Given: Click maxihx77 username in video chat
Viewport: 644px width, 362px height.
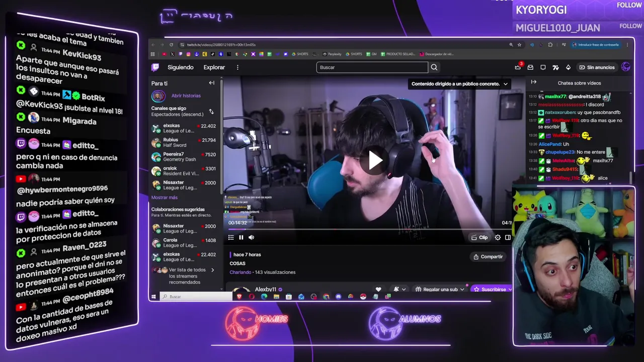Looking at the screenshot, I should tap(555, 97).
